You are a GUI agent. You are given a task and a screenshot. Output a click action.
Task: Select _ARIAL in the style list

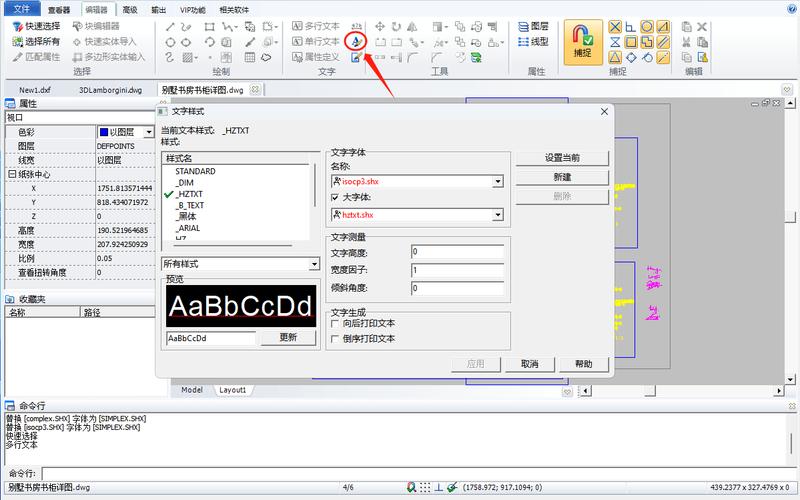point(188,228)
